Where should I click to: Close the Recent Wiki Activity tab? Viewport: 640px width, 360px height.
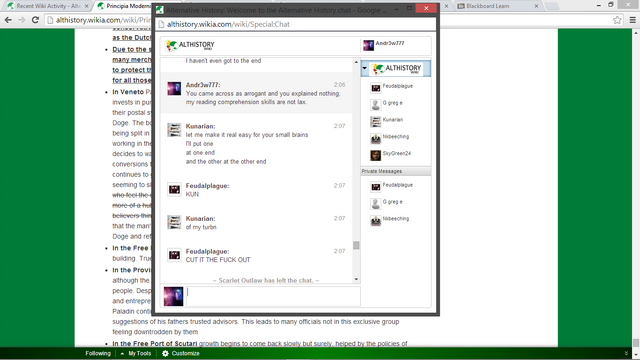point(86,6)
